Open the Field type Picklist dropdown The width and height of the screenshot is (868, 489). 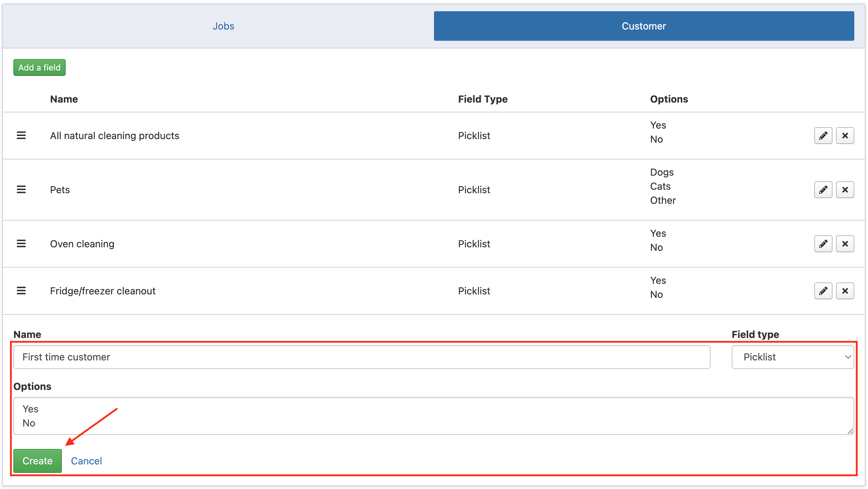pyautogui.click(x=792, y=357)
